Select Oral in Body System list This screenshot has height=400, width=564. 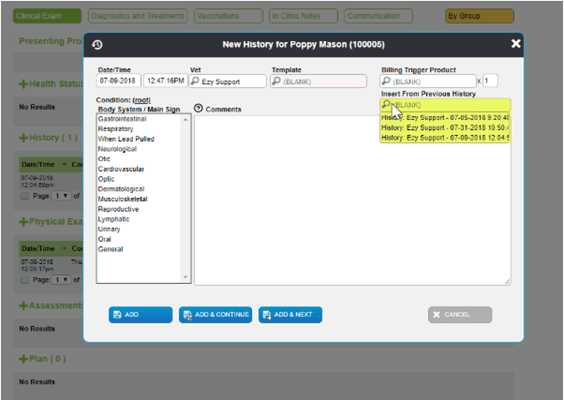coord(105,239)
